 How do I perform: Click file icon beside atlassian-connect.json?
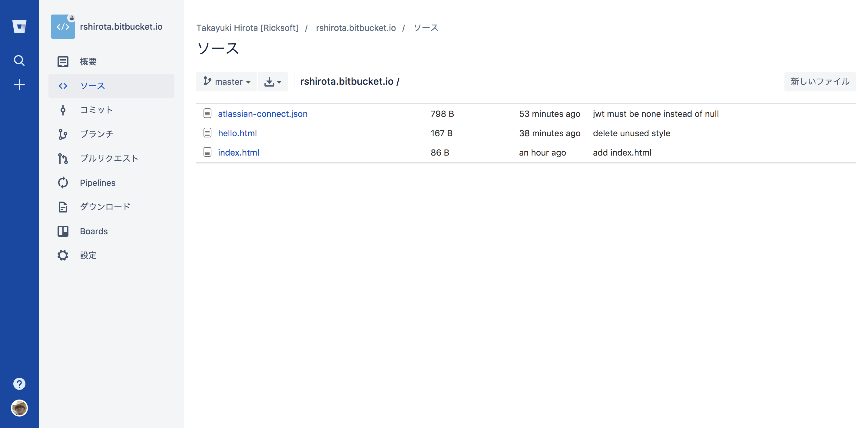point(207,114)
